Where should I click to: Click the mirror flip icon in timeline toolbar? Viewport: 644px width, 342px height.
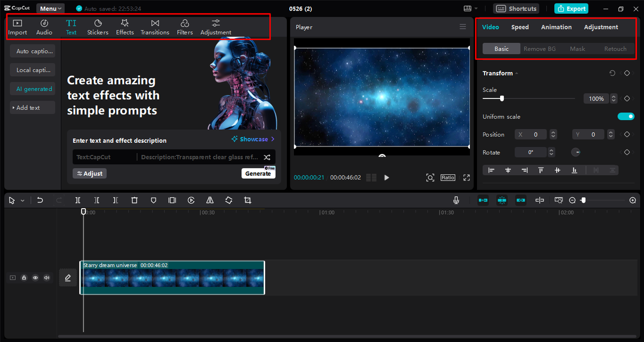[x=210, y=200]
